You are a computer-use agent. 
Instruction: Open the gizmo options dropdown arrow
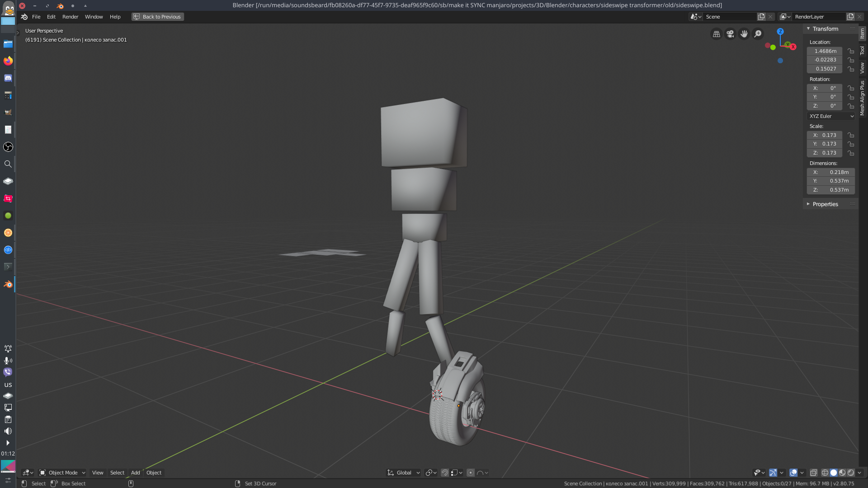782,473
